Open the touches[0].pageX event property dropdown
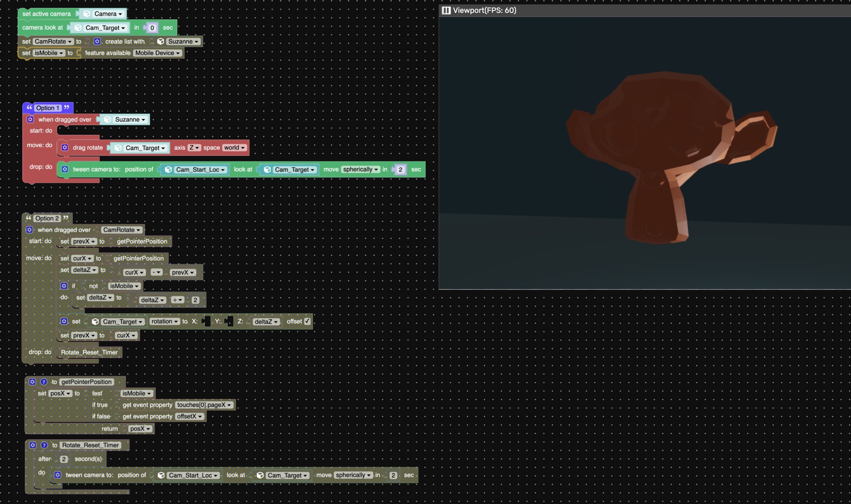This screenshot has width=851, height=504. click(204, 405)
